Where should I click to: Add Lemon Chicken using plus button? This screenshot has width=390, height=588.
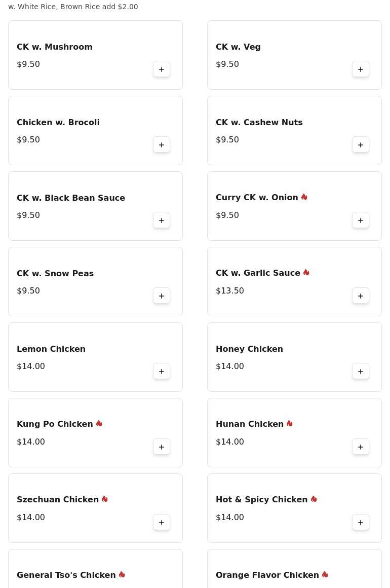[x=162, y=371]
